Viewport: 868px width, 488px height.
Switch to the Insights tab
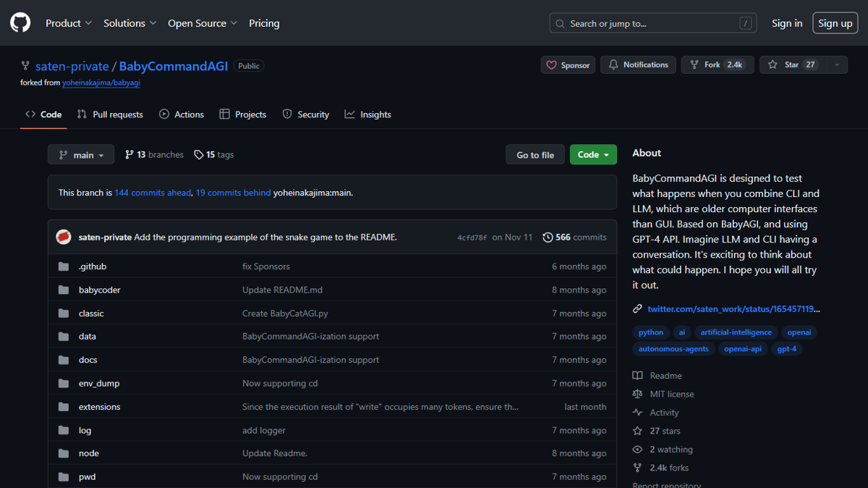click(368, 114)
